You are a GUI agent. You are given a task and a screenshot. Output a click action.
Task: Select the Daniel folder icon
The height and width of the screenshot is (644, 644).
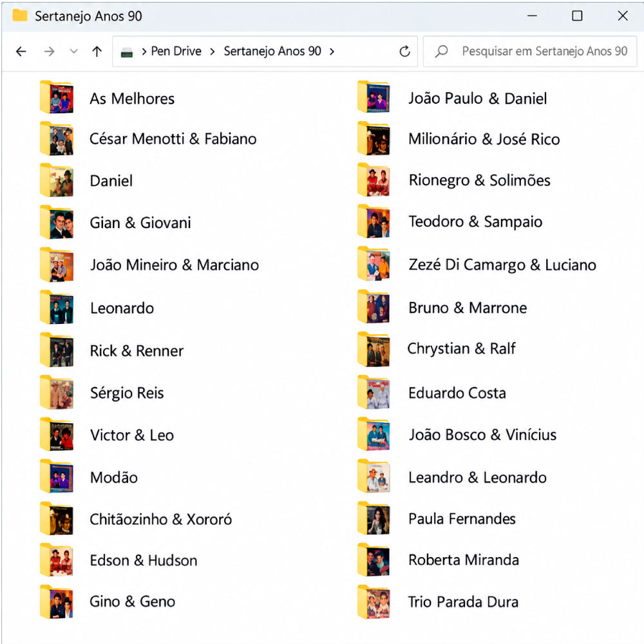57,181
